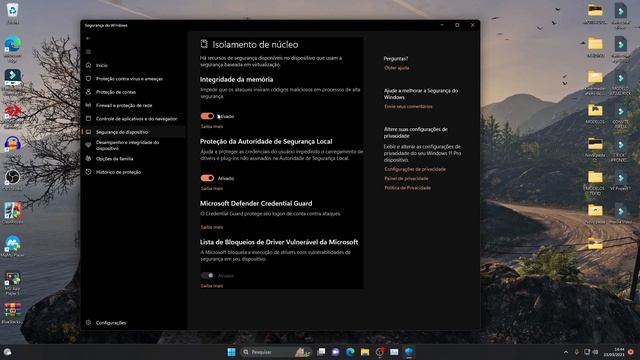Click Saiba mais under Lista de Bloqueios
Viewport: 640px width, 360px height.
point(212,286)
